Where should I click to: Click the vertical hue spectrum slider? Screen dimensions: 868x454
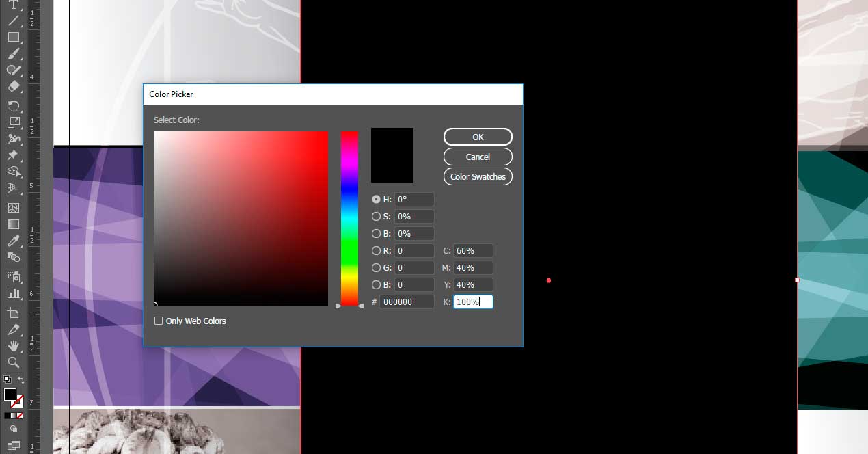349,218
